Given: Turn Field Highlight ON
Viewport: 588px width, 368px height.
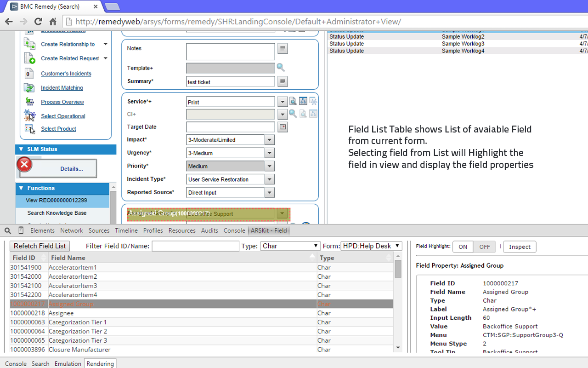Looking at the screenshot, I should (x=463, y=247).
